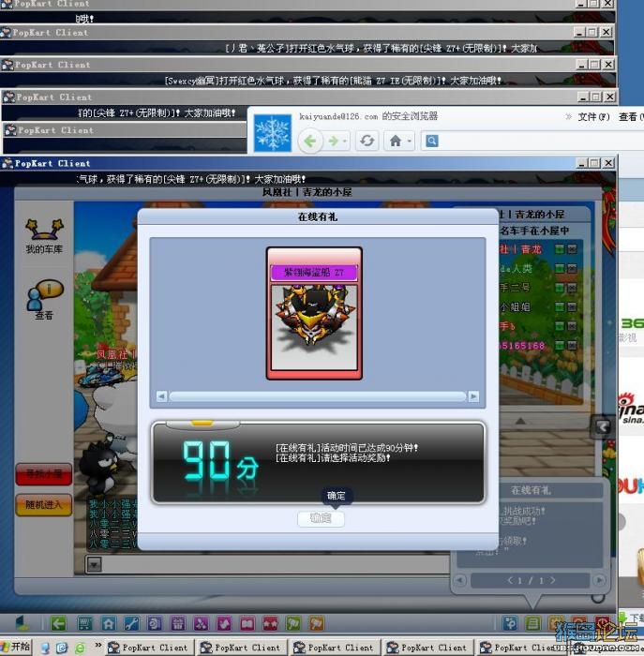The width and height of the screenshot is (644, 656).
Task: Click the pink bird icon in game toolbar
Action: [x=224, y=624]
